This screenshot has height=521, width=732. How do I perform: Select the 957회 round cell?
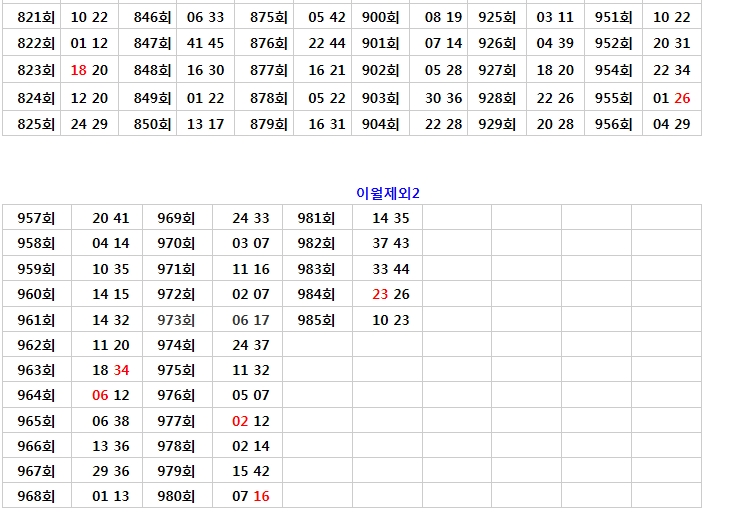pos(36,218)
